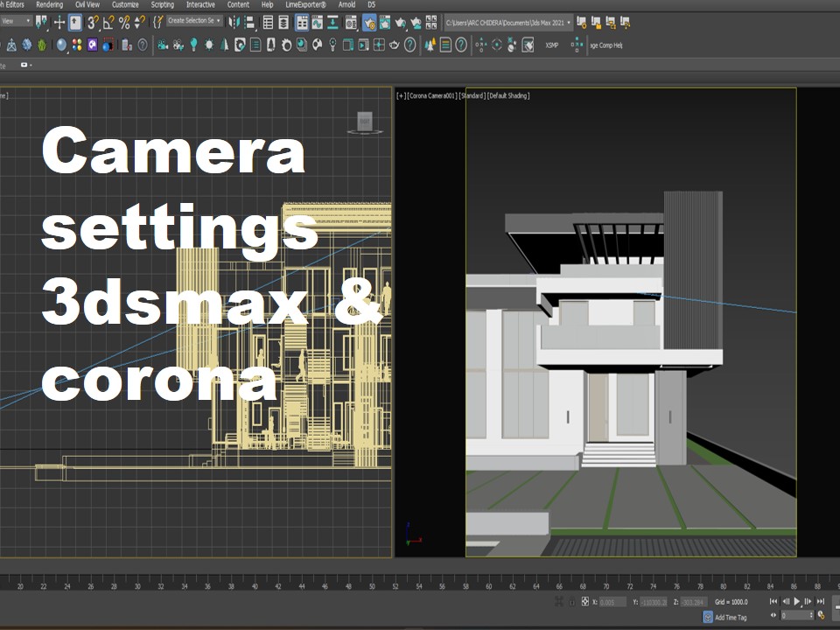
Task: Open the small dropdown arrow on the third toolbar row
Action: [25, 65]
